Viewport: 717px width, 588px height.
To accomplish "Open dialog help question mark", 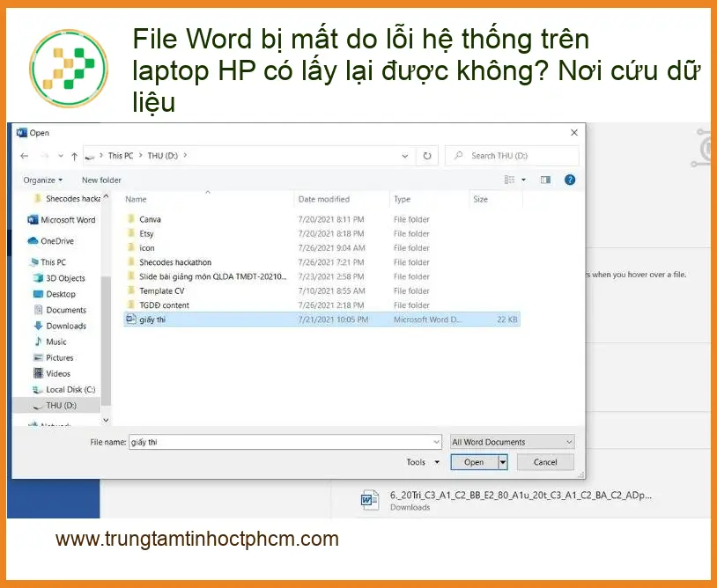I will tap(569, 180).
